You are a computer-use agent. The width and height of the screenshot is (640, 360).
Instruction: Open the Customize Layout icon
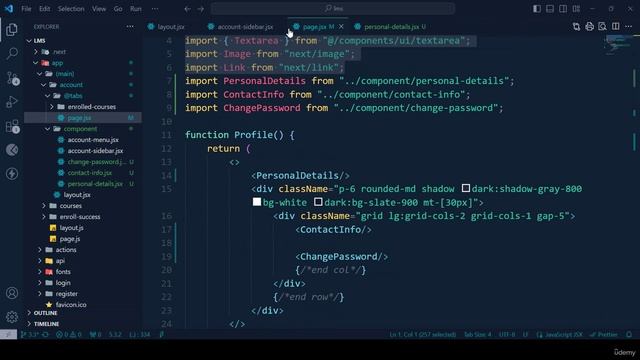tap(576, 9)
